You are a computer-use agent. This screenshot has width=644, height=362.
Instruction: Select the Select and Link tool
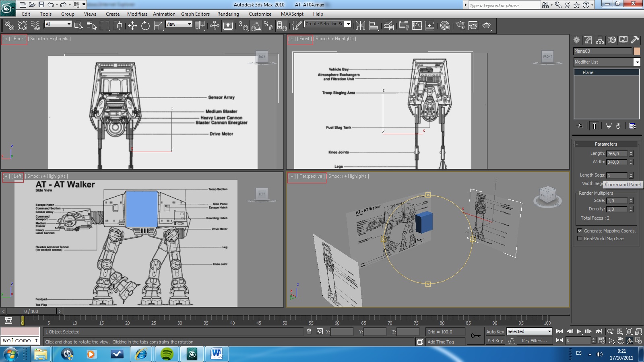point(9,26)
